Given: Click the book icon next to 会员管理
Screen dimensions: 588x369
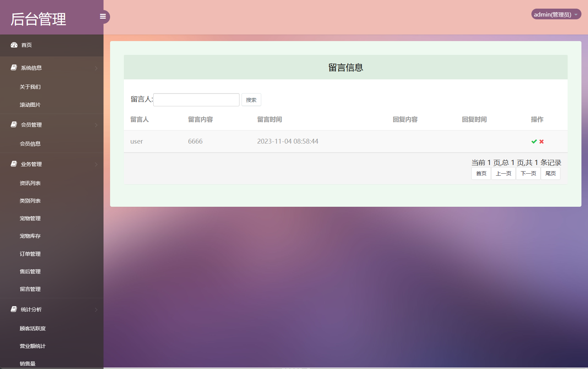Looking at the screenshot, I should (13, 125).
